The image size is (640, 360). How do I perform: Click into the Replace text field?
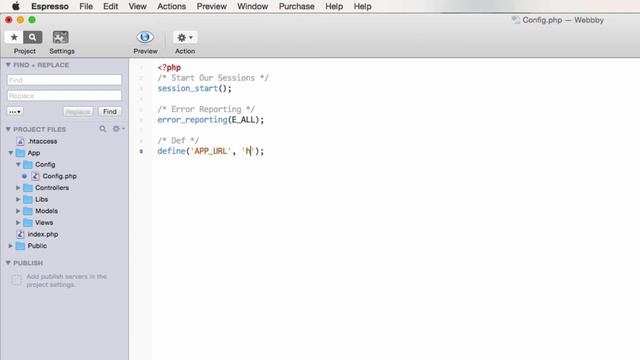click(64, 96)
